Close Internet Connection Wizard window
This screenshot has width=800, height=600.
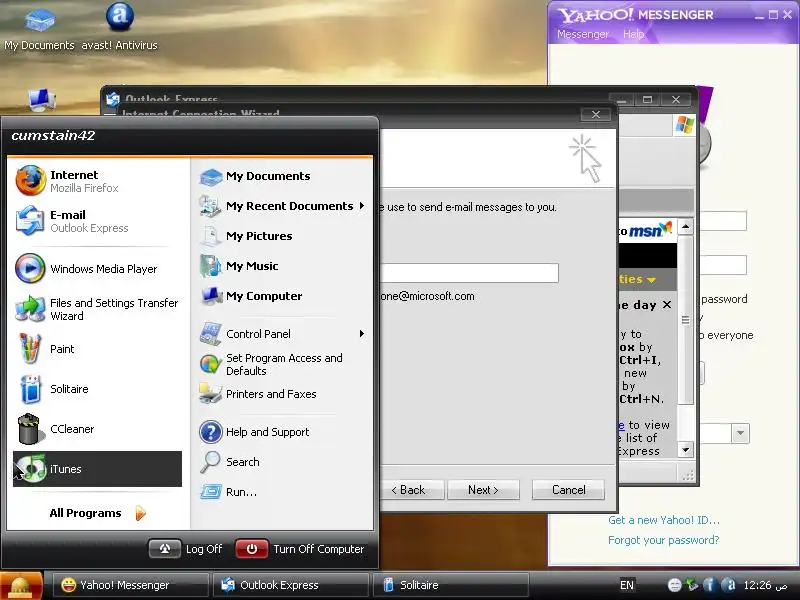[x=595, y=114]
